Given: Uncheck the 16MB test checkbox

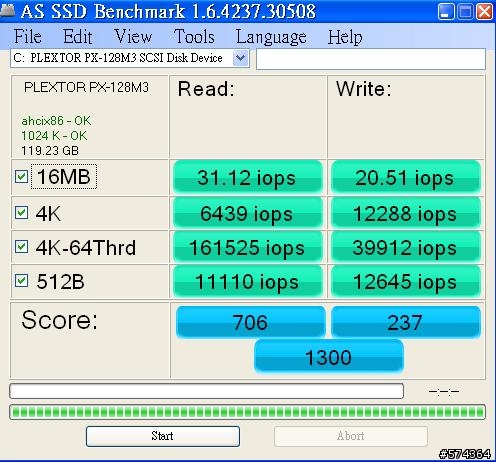Looking at the screenshot, I should pyautogui.click(x=21, y=176).
